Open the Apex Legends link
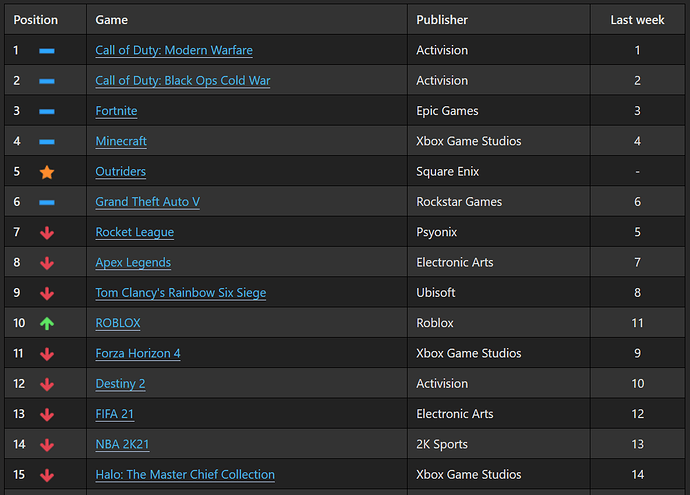The height and width of the screenshot is (495, 690). tap(133, 263)
